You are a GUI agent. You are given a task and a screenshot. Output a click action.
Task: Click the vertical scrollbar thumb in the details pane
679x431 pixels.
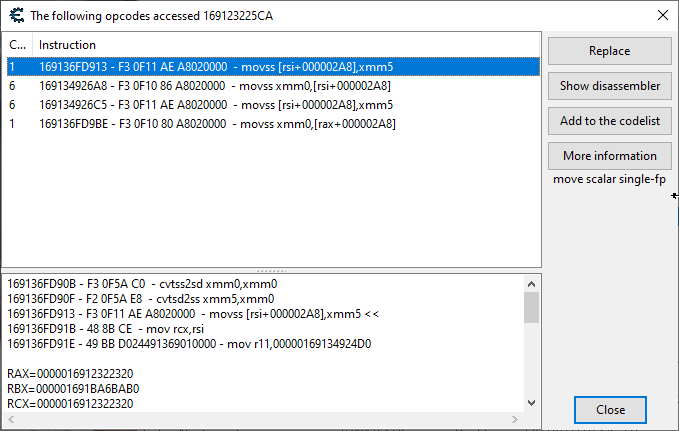click(531, 308)
